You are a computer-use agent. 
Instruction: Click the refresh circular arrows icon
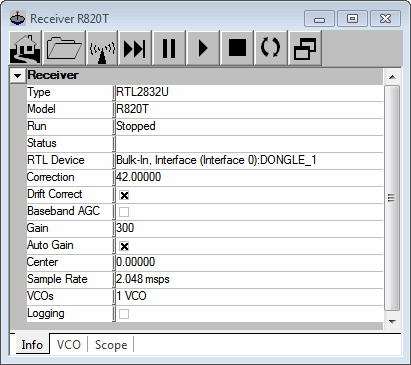click(x=271, y=48)
